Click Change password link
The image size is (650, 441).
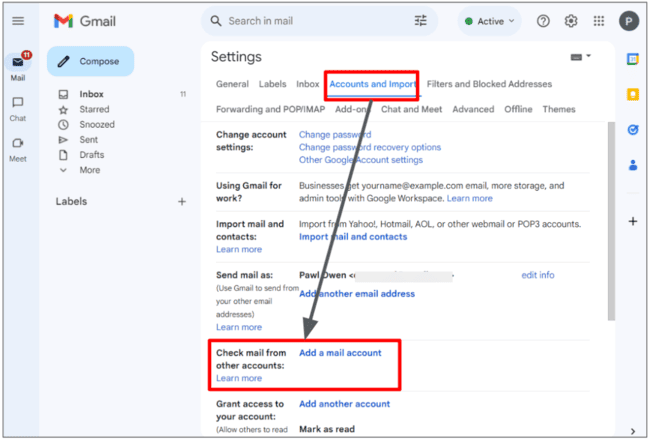click(x=335, y=135)
